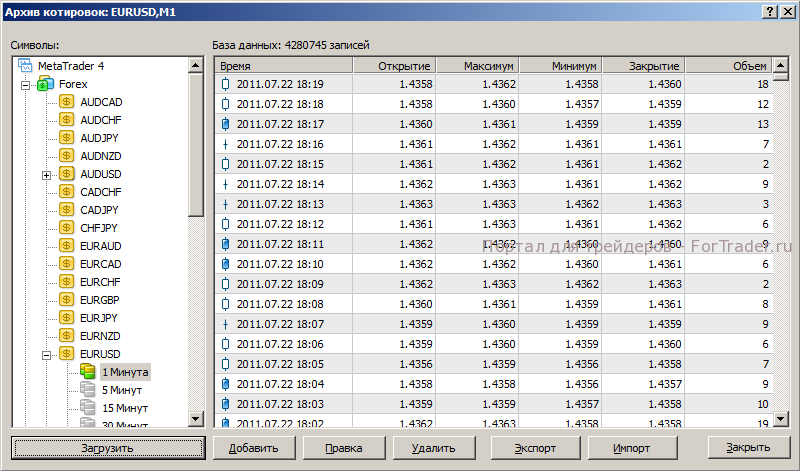Click the AUDNZD symbol coin icon
Image resolution: width=800 pixels, height=471 pixels.
(66, 156)
